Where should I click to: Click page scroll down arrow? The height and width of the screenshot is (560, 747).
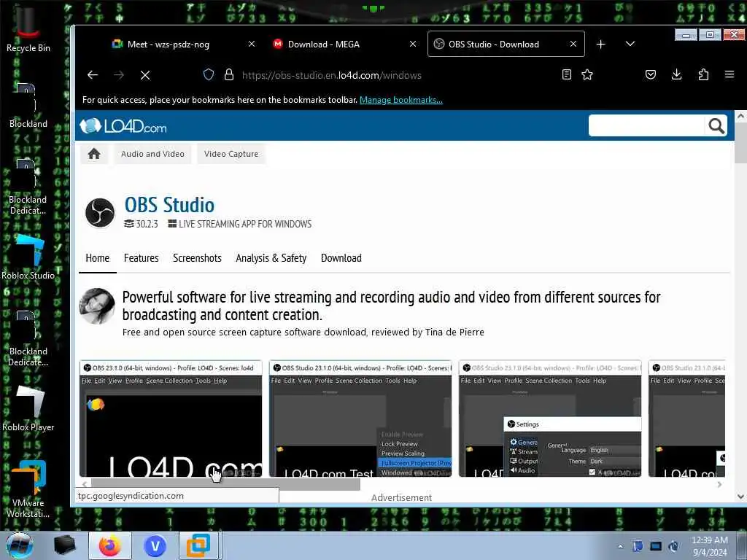[740, 497]
